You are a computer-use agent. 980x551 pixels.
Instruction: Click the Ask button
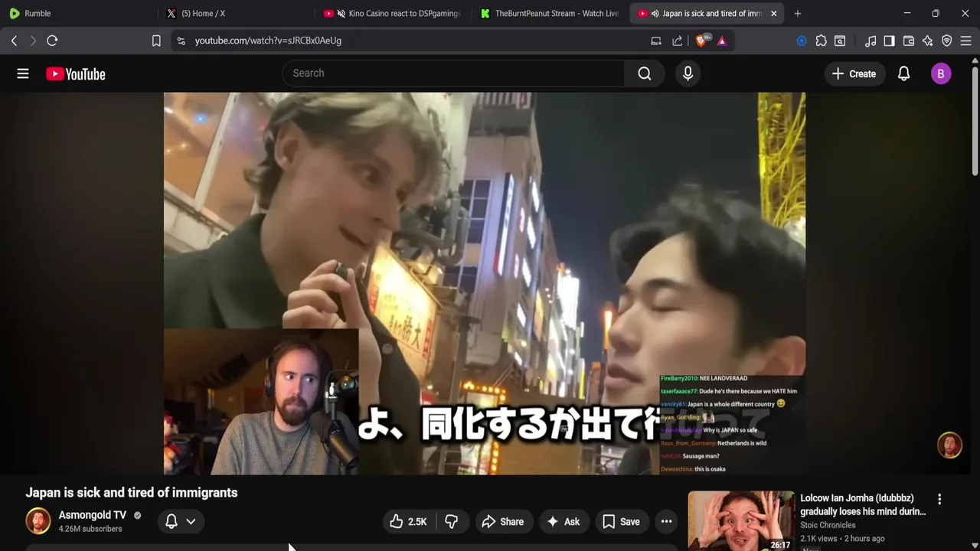[563, 522]
